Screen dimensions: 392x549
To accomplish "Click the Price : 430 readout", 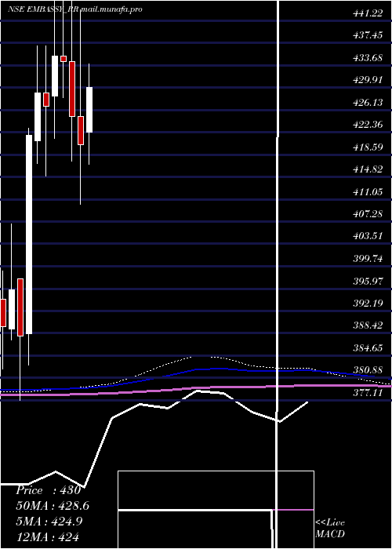I will tap(49, 490).
